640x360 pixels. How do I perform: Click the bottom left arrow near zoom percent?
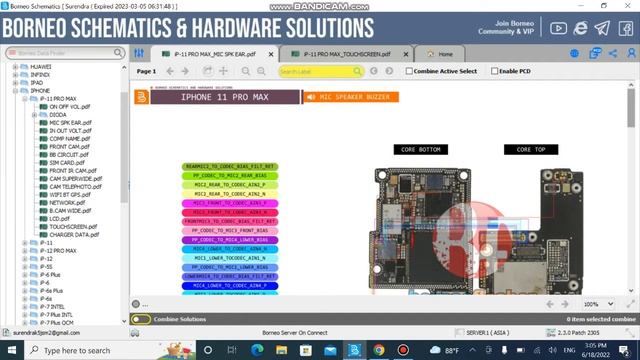550,304
